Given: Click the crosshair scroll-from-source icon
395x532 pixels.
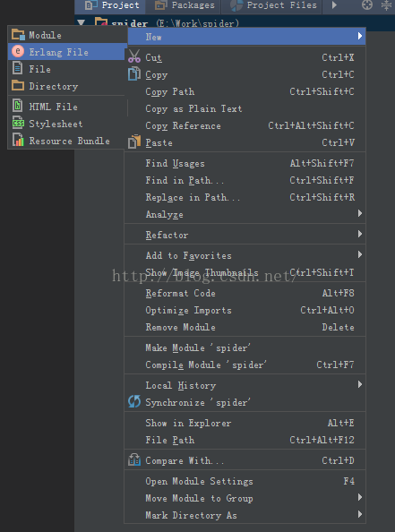Looking at the screenshot, I should click(x=367, y=4).
